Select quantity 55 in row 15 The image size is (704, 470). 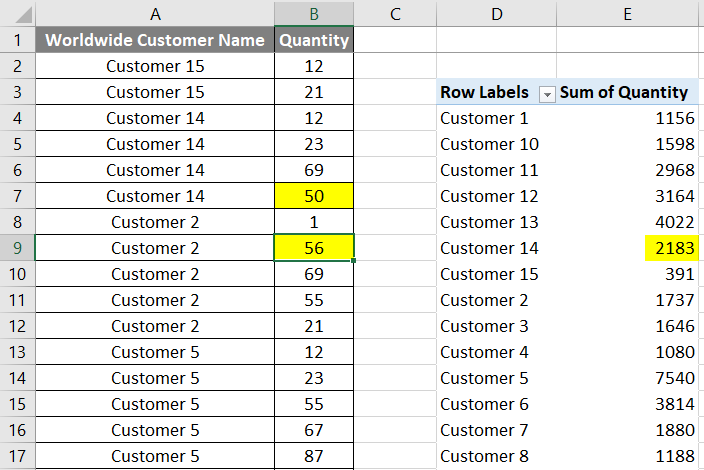tap(314, 404)
